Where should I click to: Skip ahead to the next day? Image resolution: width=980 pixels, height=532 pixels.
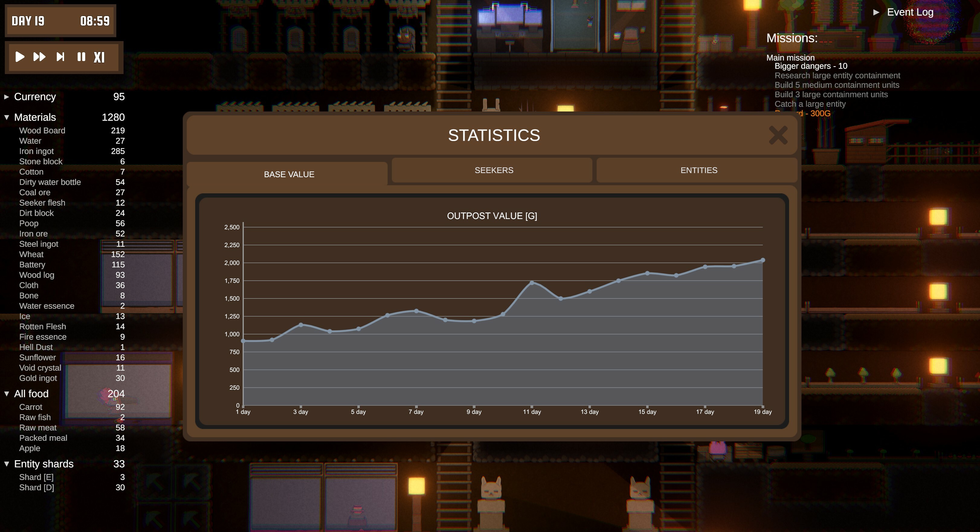(x=60, y=57)
